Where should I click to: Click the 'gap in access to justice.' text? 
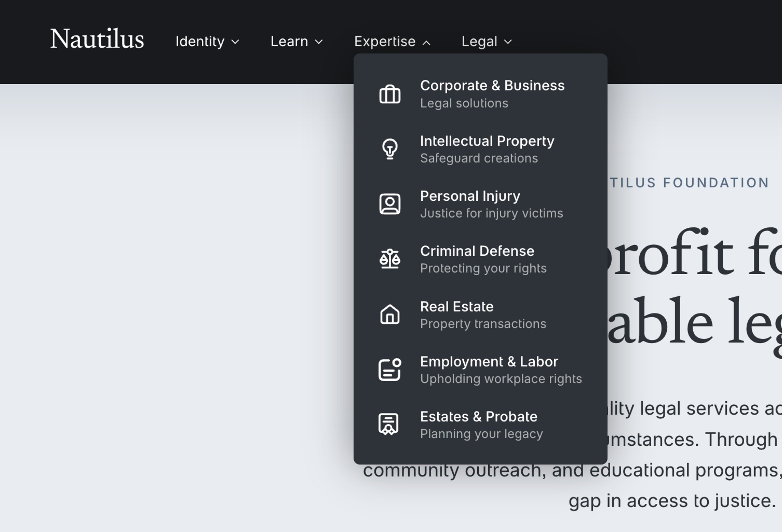672,501
